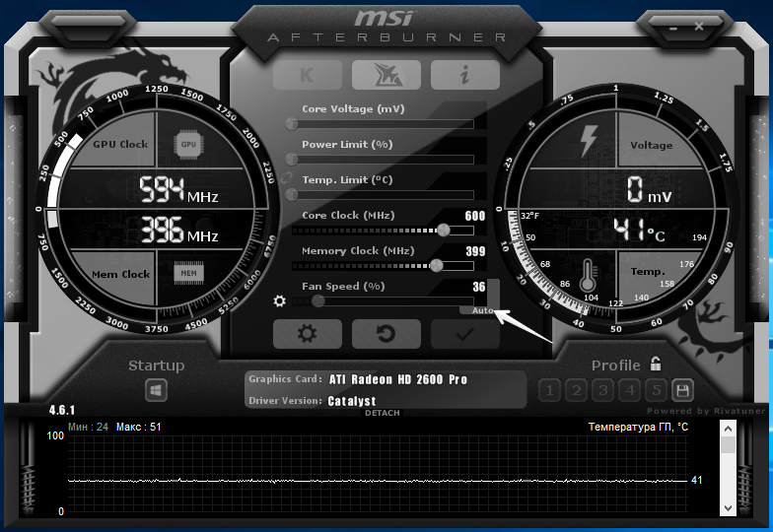Click the version number 4.6.1

tap(61, 410)
